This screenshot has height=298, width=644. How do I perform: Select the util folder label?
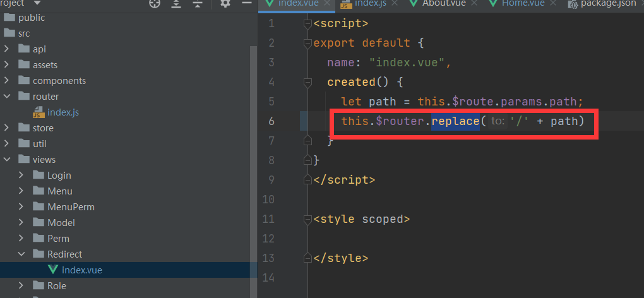(39, 144)
